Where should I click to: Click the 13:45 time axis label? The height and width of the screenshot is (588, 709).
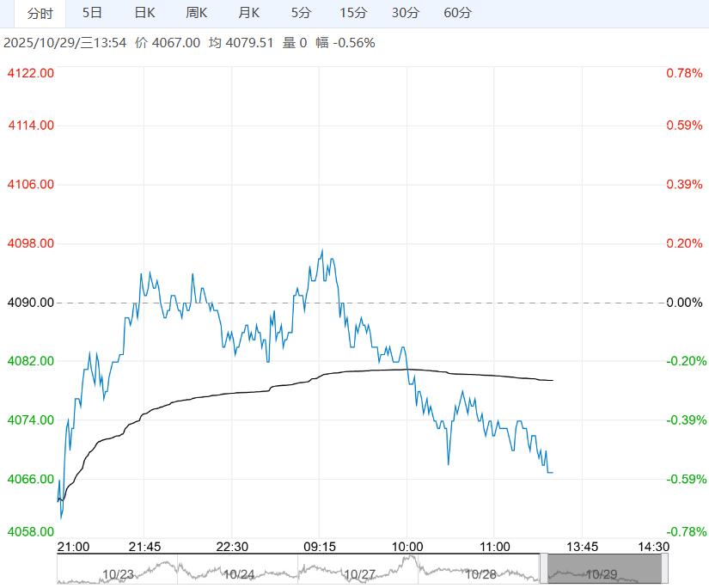tap(583, 547)
